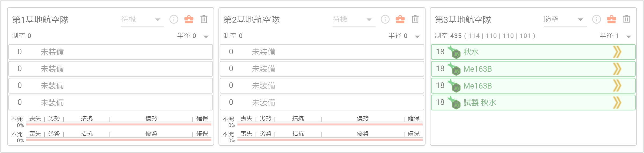
Task: Open info for 第3基地航空隊
Action: click(x=597, y=19)
